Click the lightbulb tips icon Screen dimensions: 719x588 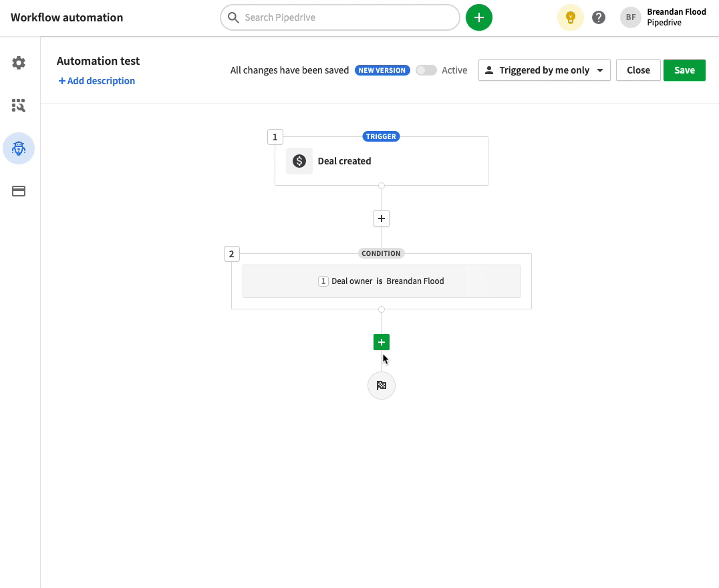pyautogui.click(x=570, y=17)
